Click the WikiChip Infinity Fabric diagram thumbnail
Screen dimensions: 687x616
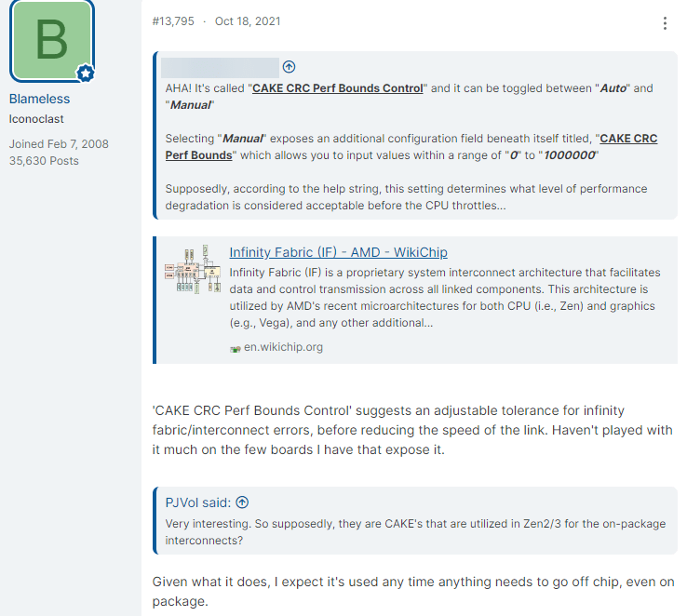coord(193,268)
